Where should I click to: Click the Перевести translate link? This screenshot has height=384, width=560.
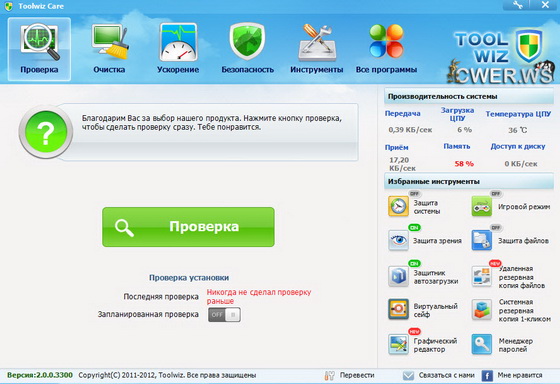(357, 375)
